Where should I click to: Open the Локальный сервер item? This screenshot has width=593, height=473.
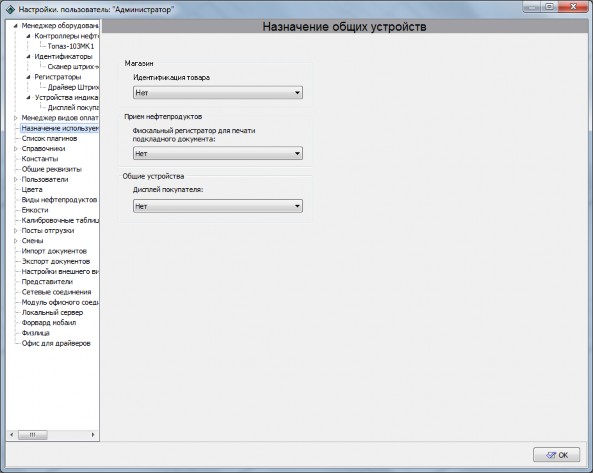pos(52,312)
